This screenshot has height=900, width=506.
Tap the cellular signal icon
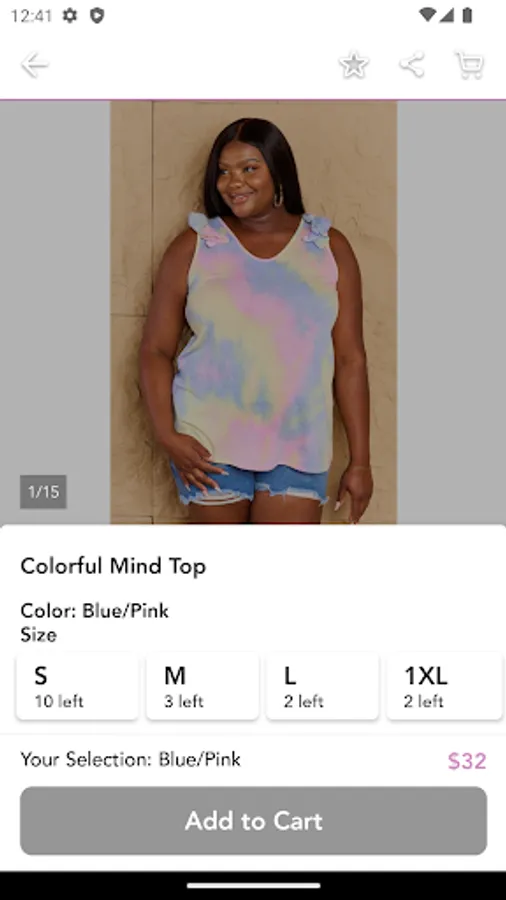click(447, 15)
